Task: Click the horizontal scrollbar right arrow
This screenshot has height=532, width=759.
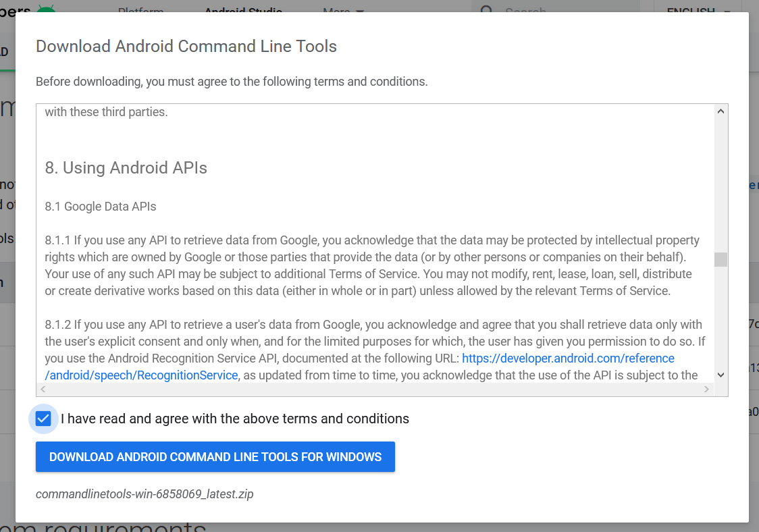Action: point(707,389)
